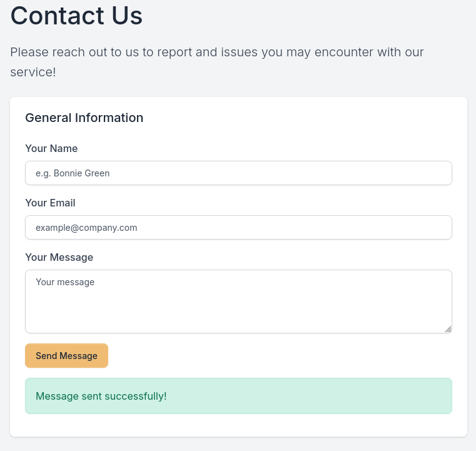Screen dimensions: 476x451
Task: Click the textarea resize handle
Action: [x=448, y=329]
